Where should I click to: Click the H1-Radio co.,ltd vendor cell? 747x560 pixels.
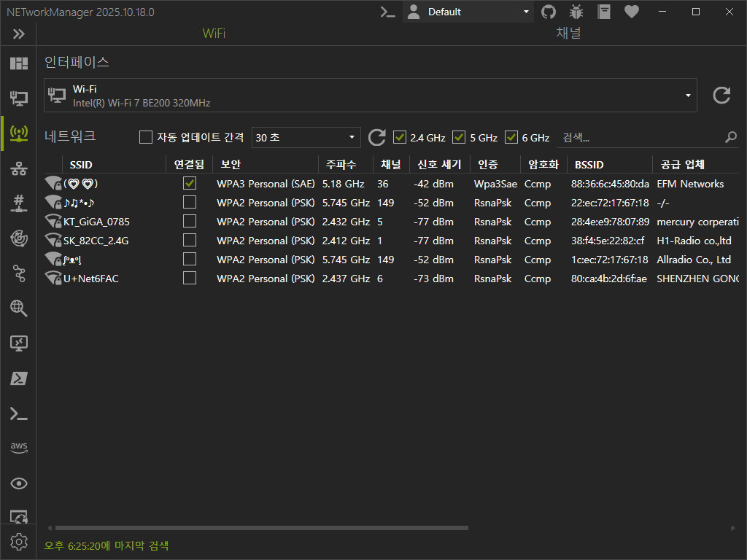tap(694, 241)
